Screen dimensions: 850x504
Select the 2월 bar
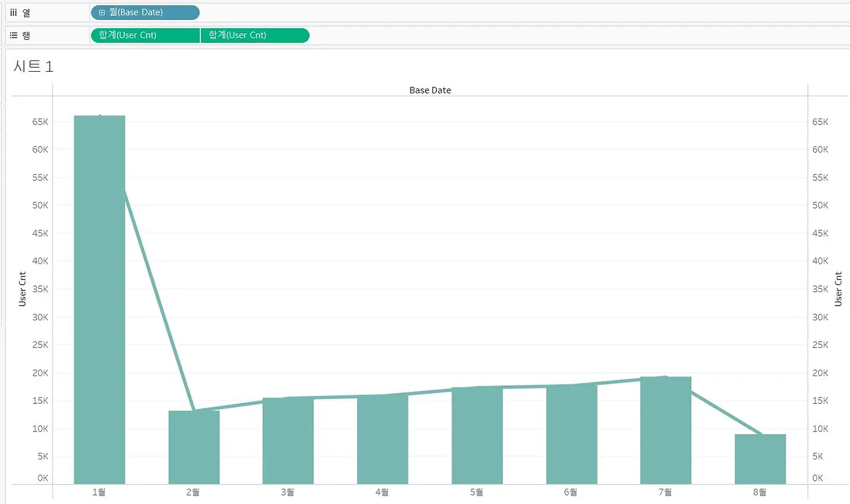click(x=194, y=448)
